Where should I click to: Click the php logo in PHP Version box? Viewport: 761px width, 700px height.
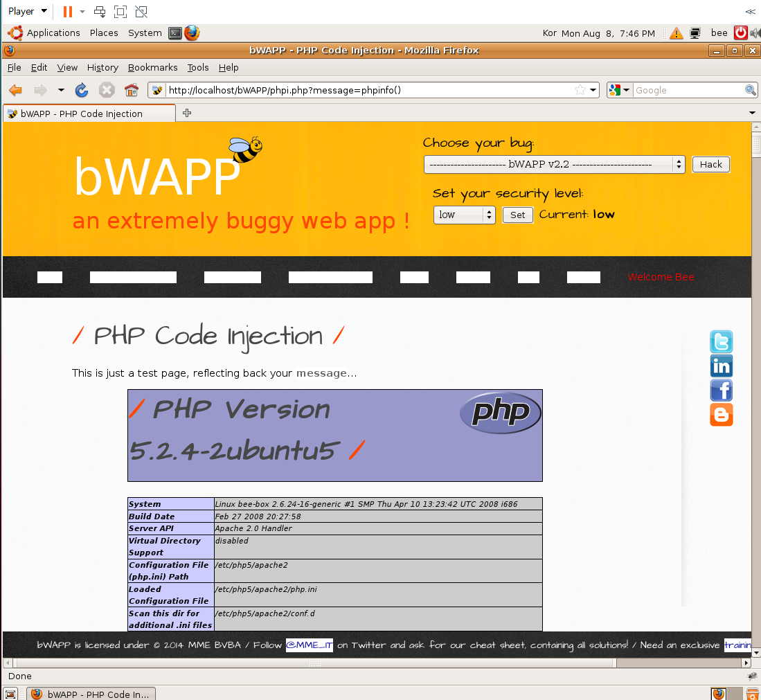pos(500,413)
